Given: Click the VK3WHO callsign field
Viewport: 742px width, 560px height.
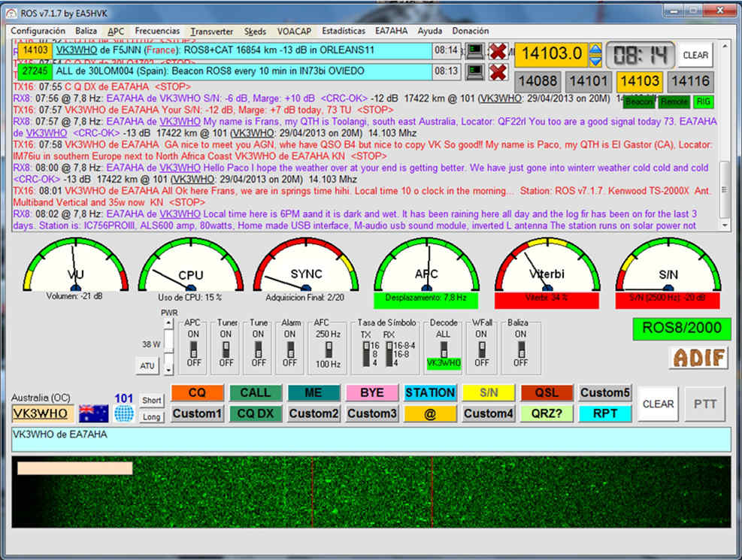Looking at the screenshot, I should click(x=43, y=413).
